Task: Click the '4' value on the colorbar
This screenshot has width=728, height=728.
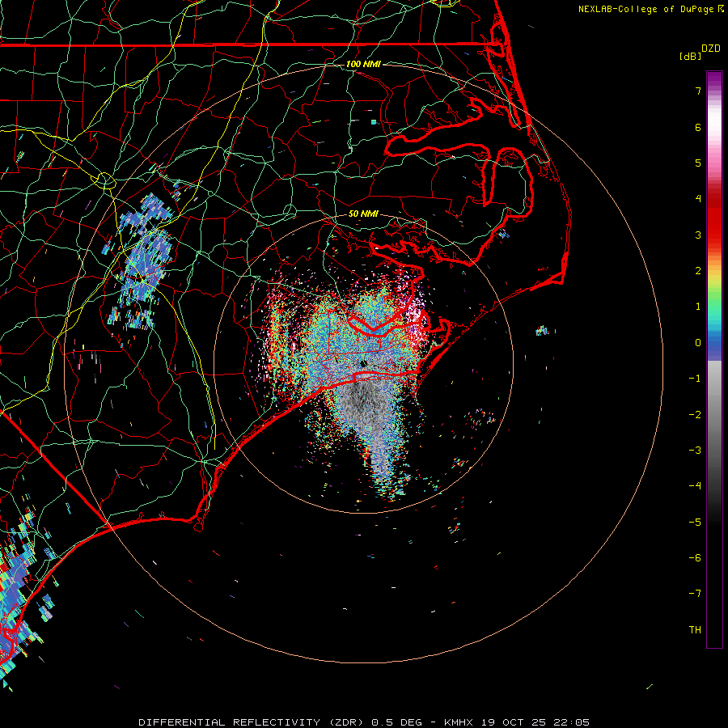Action: [698, 199]
